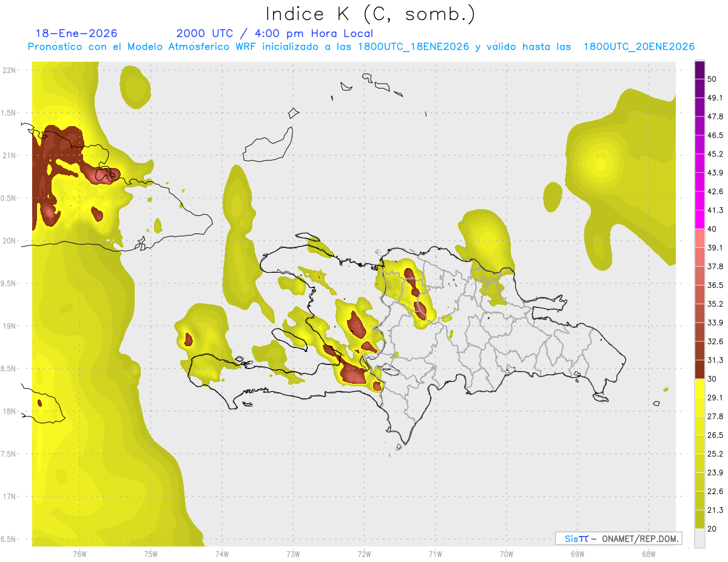Click the 35.2 value on the color scale

click(x=715, y=304)
